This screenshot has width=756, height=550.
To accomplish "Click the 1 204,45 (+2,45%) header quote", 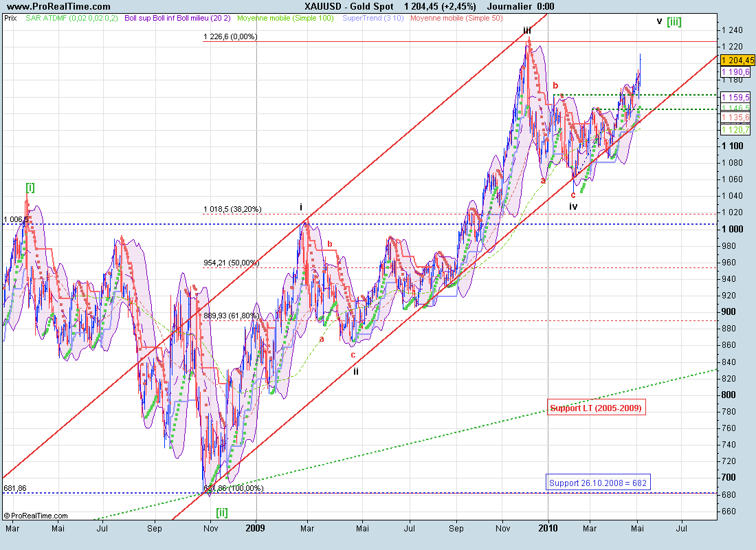I will pyautogui.click(x=440, y=6).
